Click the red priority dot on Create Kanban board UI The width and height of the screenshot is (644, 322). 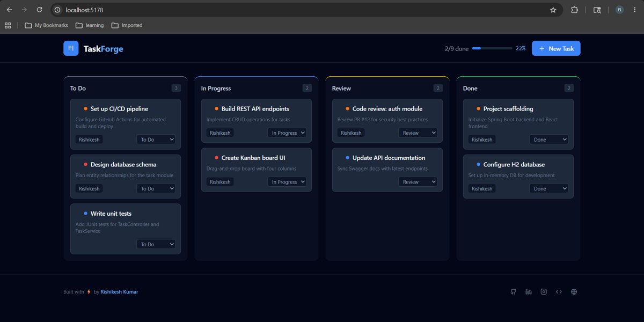[x=216, y=158]
